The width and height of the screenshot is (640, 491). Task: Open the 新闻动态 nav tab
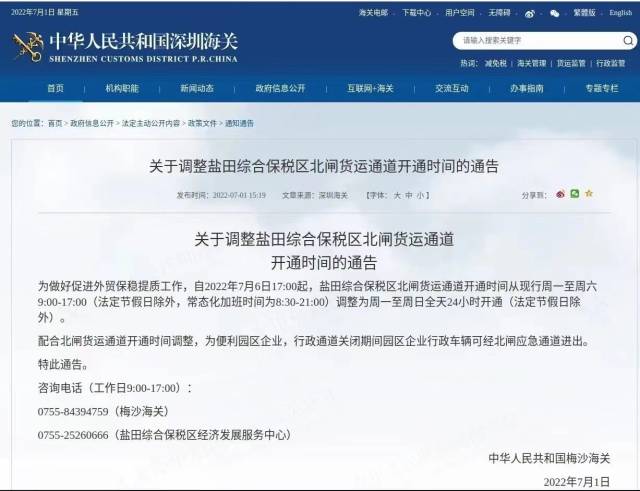pyautogui.click(x=196, y=89)
